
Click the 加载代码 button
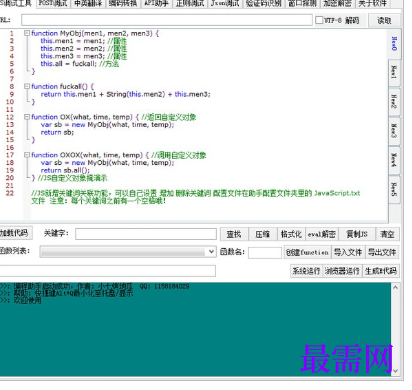coord(15,233)
